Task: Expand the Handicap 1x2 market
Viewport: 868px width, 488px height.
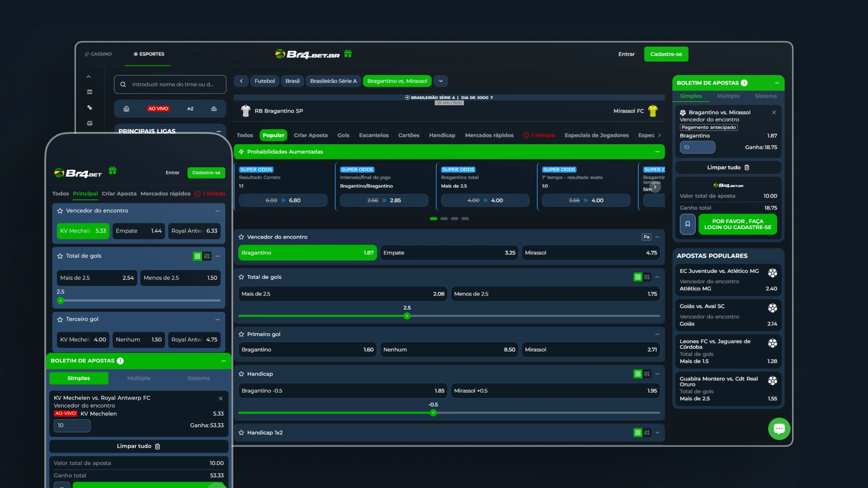Action: click(657, 433)
